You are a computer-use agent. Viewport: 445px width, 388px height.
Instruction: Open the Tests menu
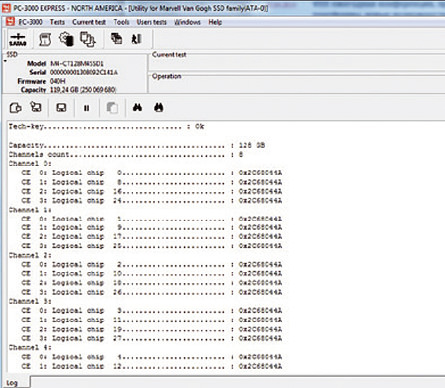click(57, 22)
